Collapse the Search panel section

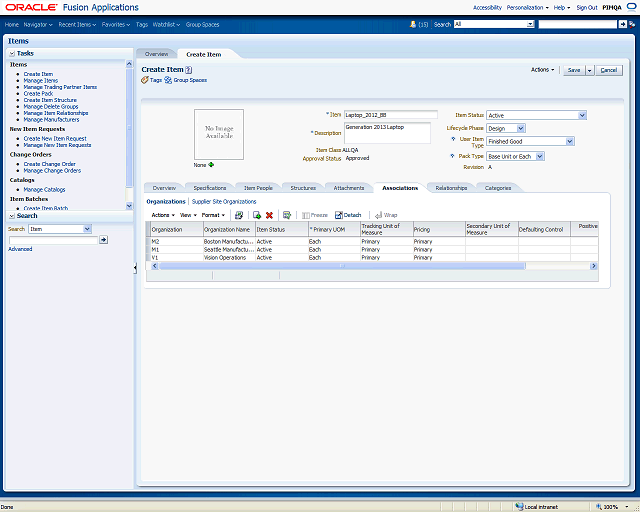coord(12,215)
